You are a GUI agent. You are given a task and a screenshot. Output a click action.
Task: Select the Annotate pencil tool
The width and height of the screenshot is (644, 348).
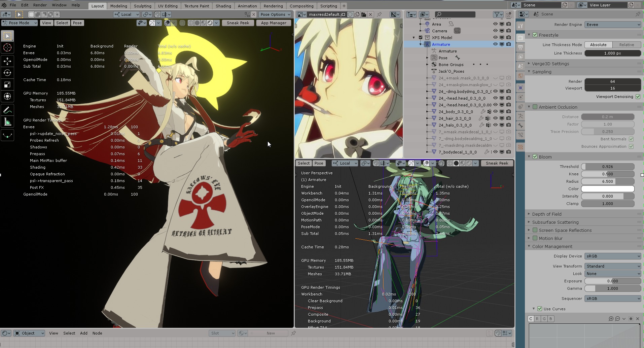click(7, 110)
